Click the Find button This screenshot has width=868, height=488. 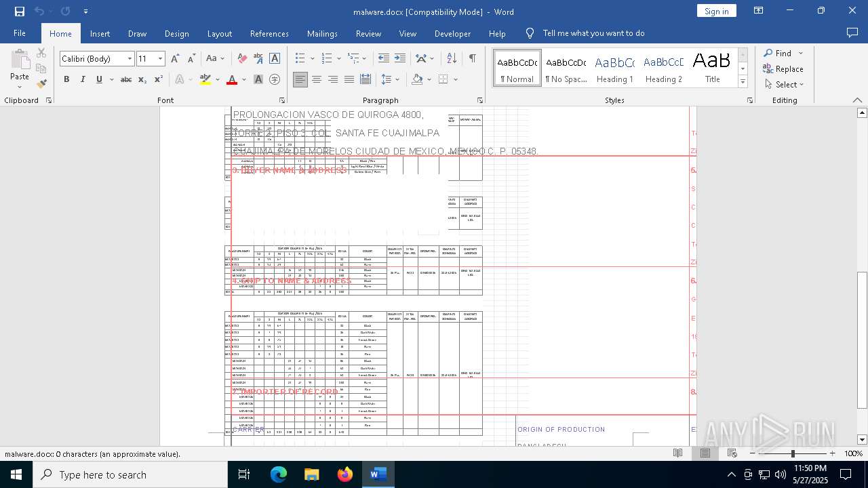[x=777, y=53]
